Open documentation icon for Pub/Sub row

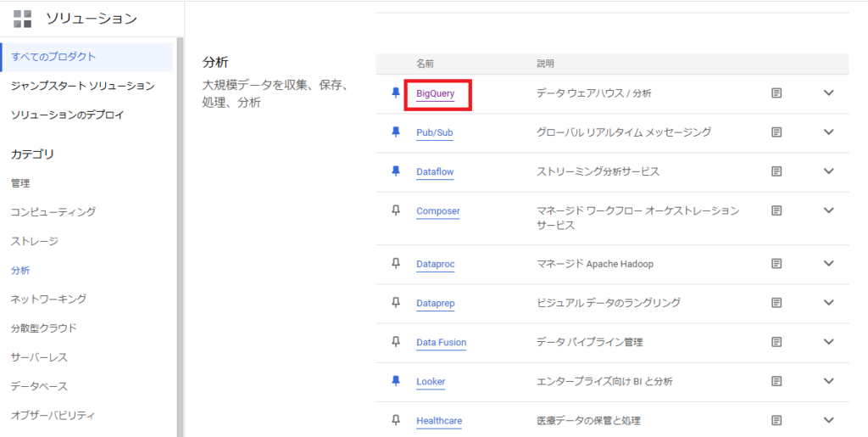(x=776, y=132)
